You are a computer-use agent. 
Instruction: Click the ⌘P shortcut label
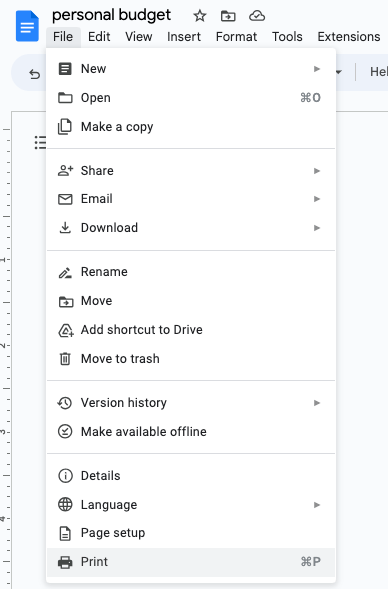point(311,562)
